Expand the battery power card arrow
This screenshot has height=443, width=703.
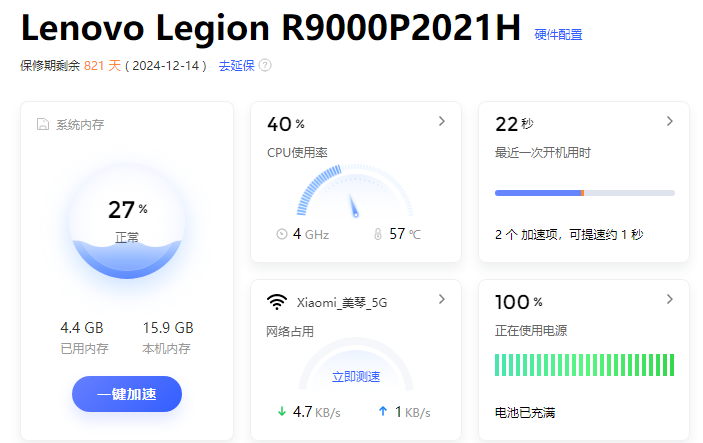coord(670,299)
